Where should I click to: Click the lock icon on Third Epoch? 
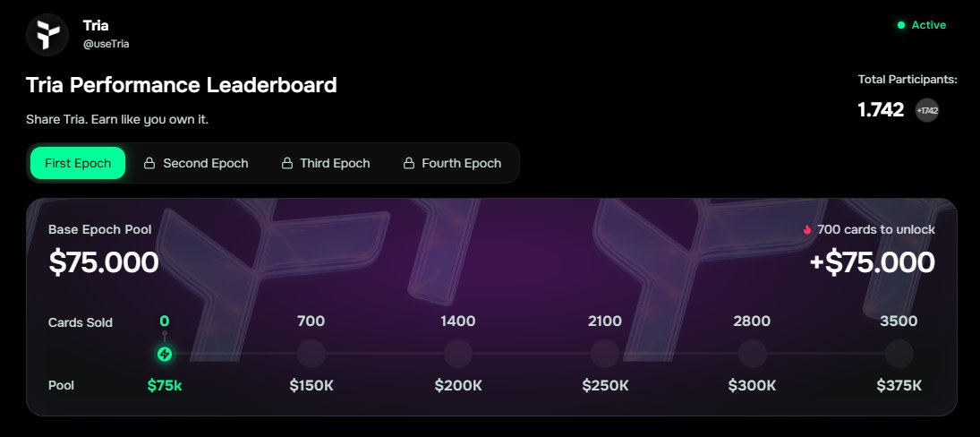tap(287, 164)
